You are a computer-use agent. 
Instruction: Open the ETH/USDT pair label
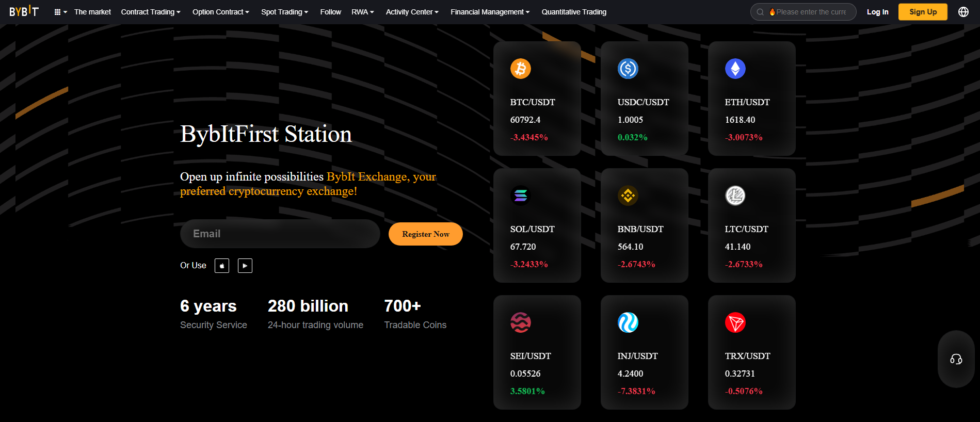747,102
